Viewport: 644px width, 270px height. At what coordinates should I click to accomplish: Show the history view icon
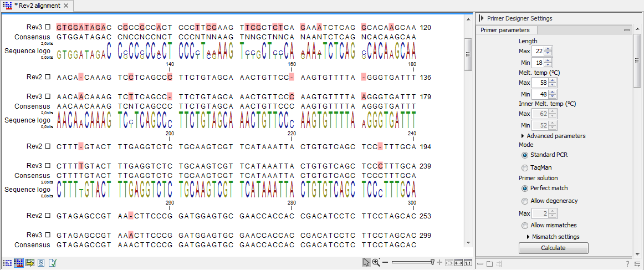pos(41,263)
